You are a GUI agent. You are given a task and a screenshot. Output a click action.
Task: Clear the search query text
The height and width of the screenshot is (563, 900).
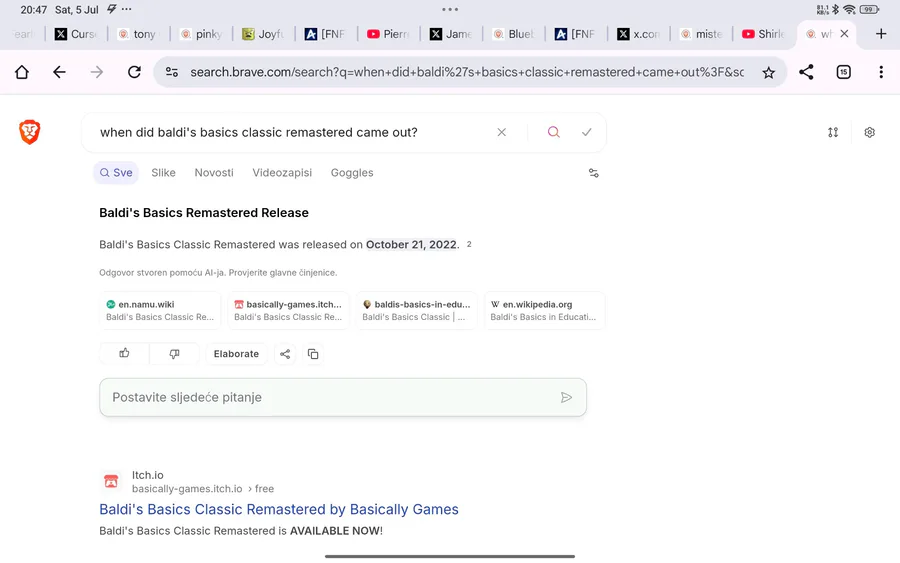[502, 132]
